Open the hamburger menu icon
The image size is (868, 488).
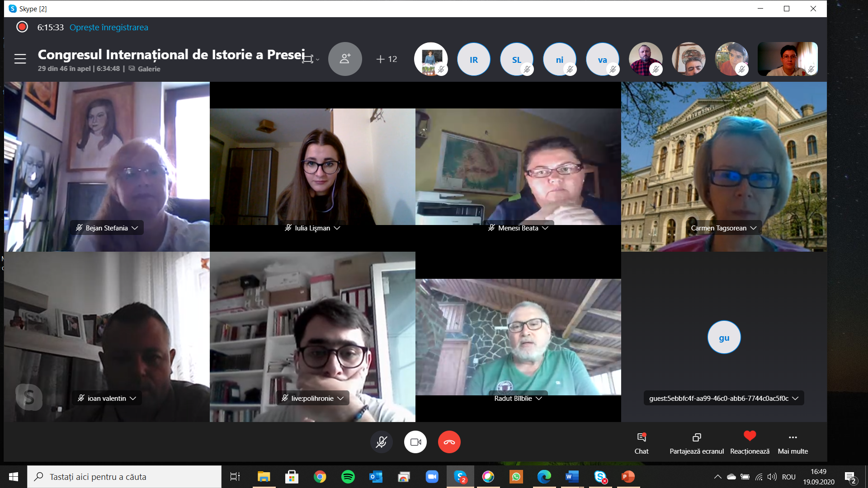(20, 59)
